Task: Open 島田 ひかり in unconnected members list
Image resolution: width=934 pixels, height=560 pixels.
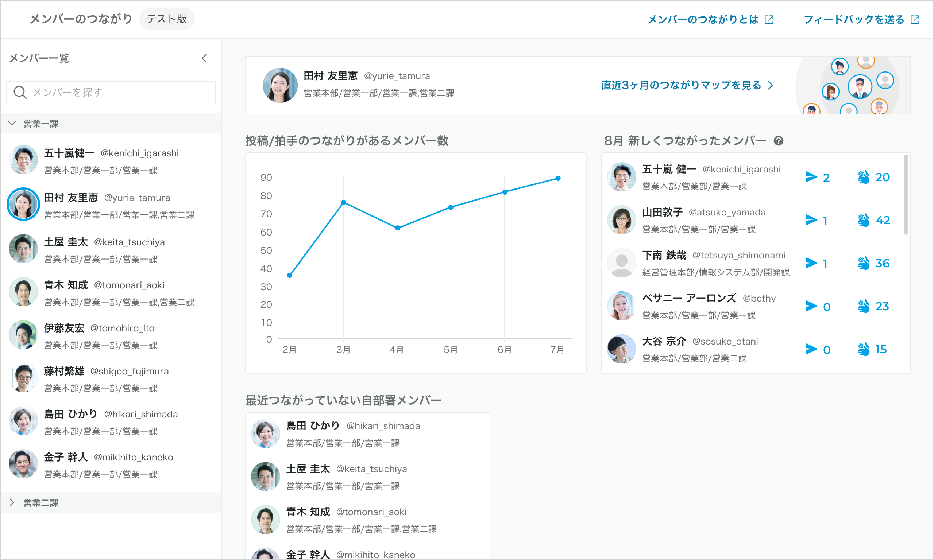Action: 368,434
